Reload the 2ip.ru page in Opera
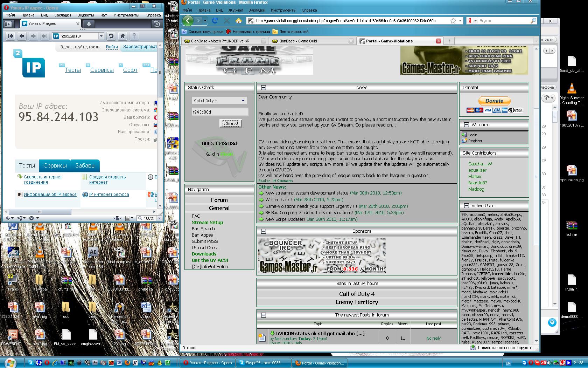This screenshot has height=368, width=588. tap(111, 36)
